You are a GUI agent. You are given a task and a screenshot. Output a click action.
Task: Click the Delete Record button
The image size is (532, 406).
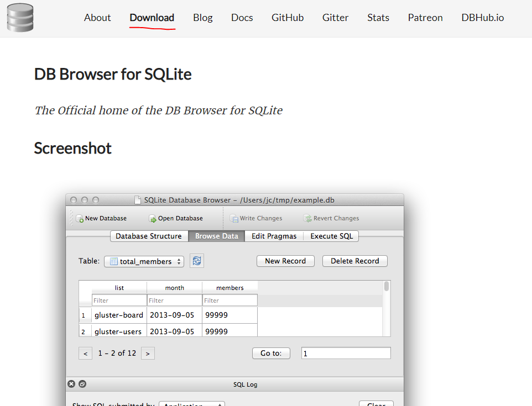tap(355, 261)
